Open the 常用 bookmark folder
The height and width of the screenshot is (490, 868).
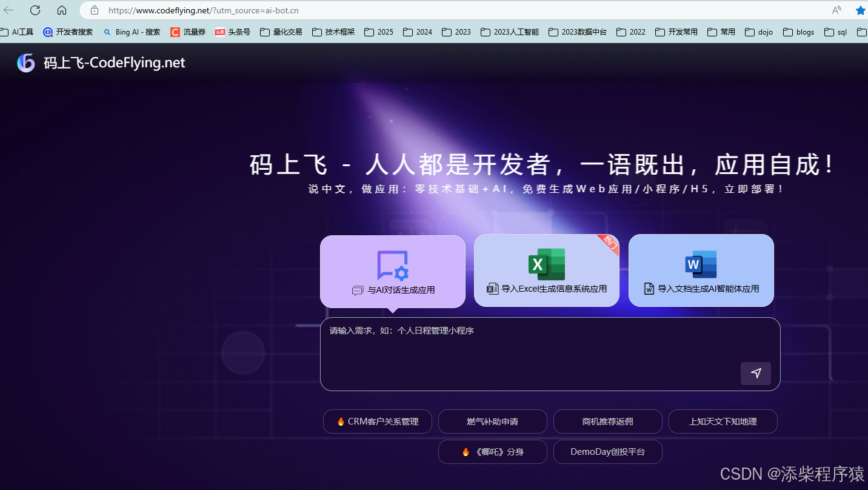click(x=721, y=32)
